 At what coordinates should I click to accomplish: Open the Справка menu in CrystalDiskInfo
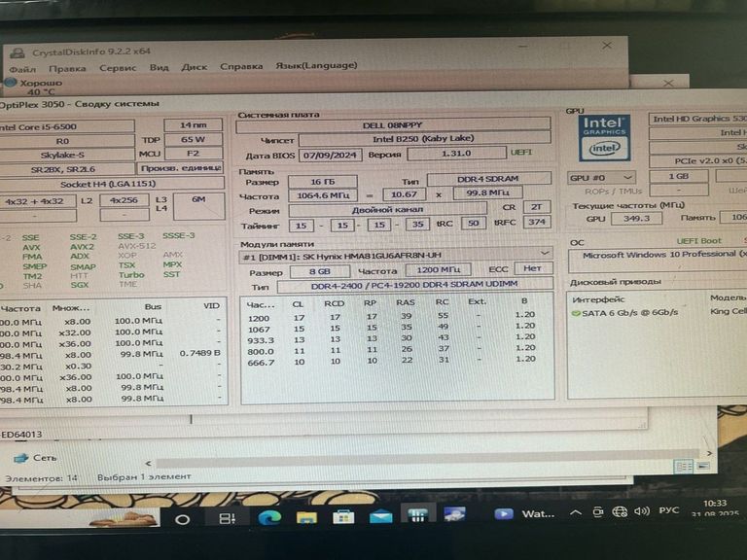coord(241,66)
